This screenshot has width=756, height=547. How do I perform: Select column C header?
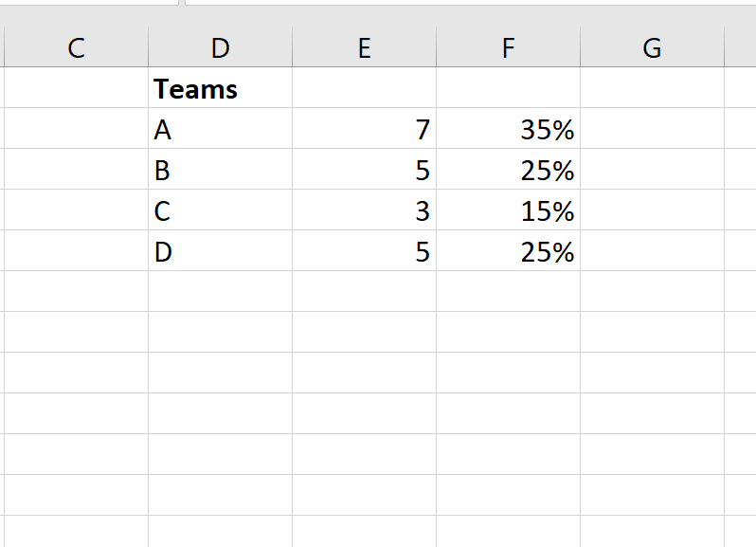[76, 47]
